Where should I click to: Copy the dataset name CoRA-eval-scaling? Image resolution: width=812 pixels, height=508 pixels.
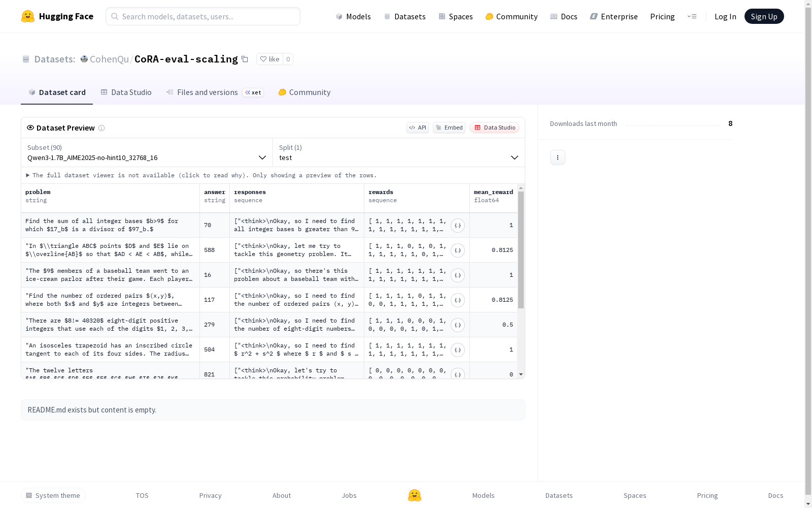(x=245, y=59)
